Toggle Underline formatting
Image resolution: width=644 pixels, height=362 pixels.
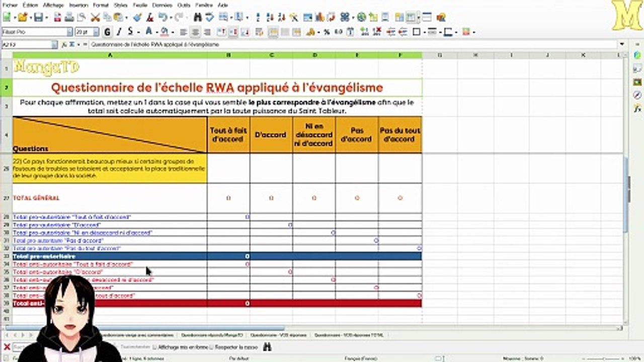click(131, 32)
